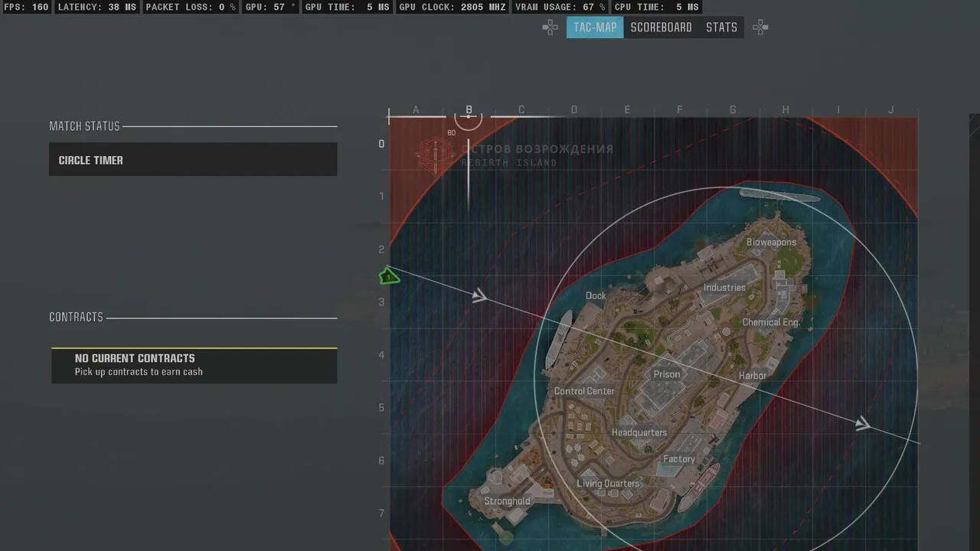The height and width of the screenshot is (551, 980).
Task: Click the Harbor location label
Action: [753, 376]
